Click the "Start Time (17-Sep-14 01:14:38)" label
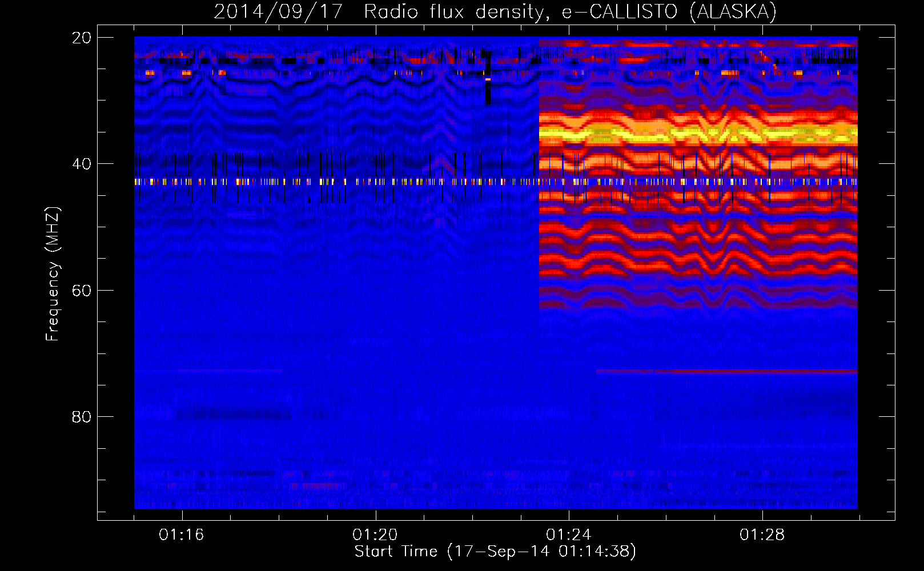Viewport: 924px width, 571px height. click(x=495, y=552)
